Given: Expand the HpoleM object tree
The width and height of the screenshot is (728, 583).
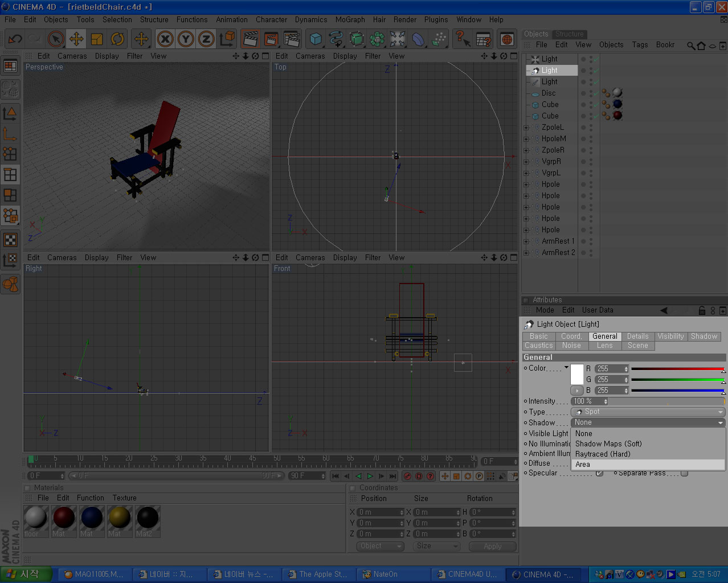Looking at the screenshot, I should 526,139.
